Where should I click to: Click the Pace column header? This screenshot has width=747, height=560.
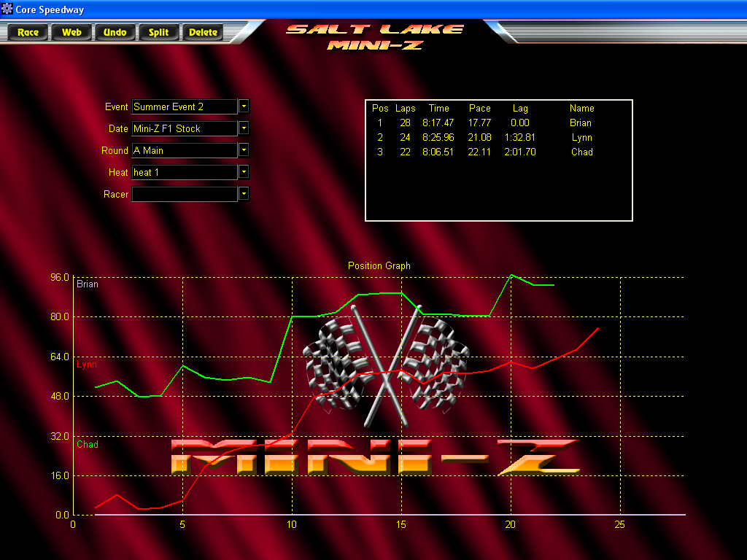point(480,108)
